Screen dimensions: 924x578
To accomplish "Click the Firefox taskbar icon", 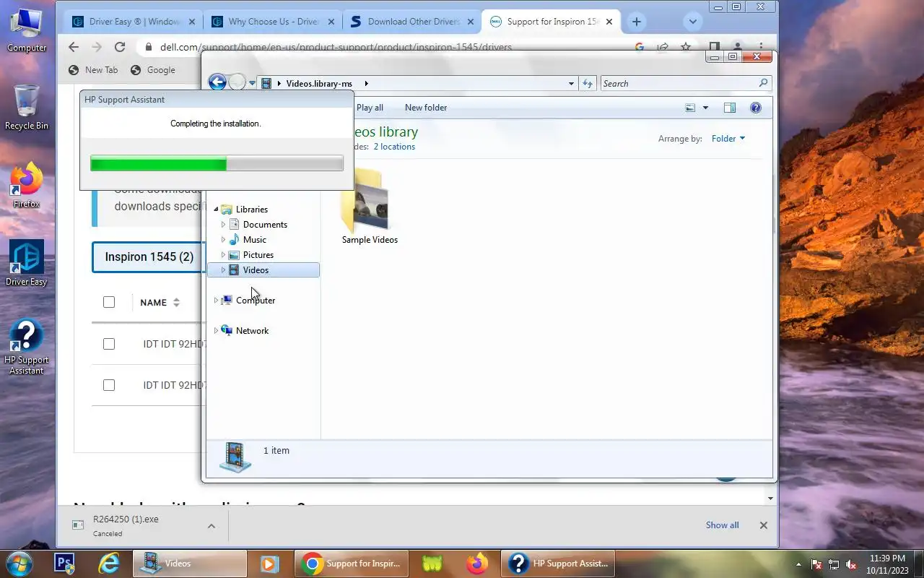I will tap(477, 563).
